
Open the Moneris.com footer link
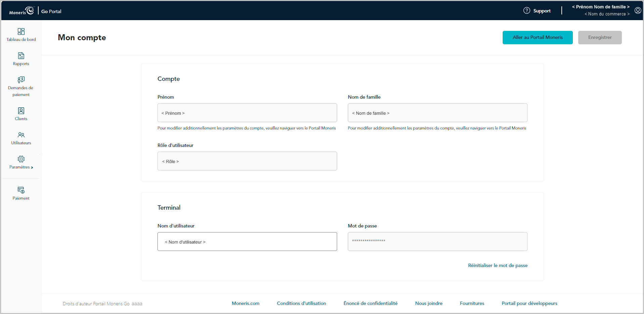(x=245, y=303)
